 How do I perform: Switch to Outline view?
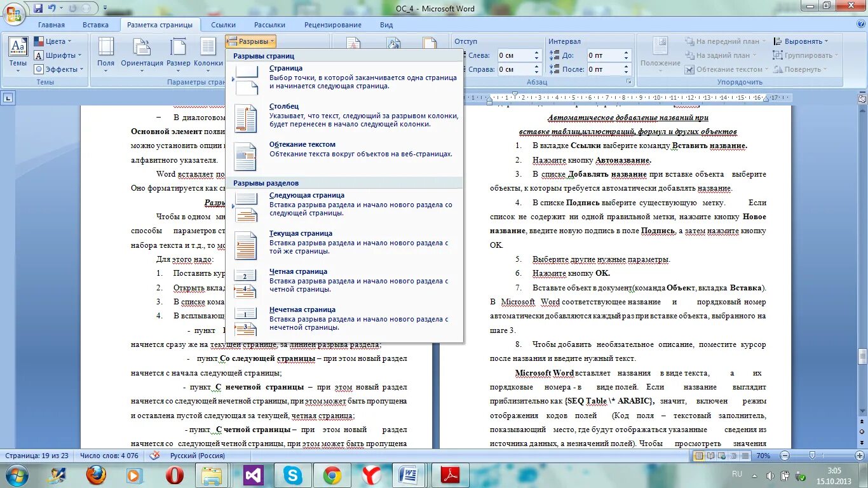[x=734, y=456]
